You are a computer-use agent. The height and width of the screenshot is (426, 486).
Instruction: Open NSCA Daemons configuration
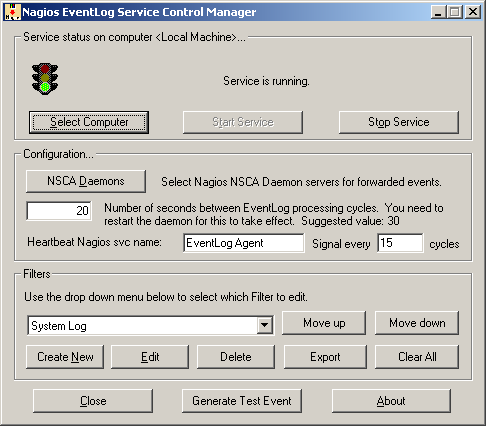[86, 181]
